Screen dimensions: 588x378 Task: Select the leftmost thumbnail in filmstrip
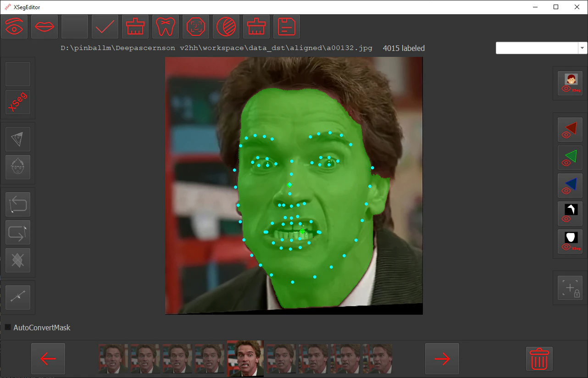click(x=113, y=358)
